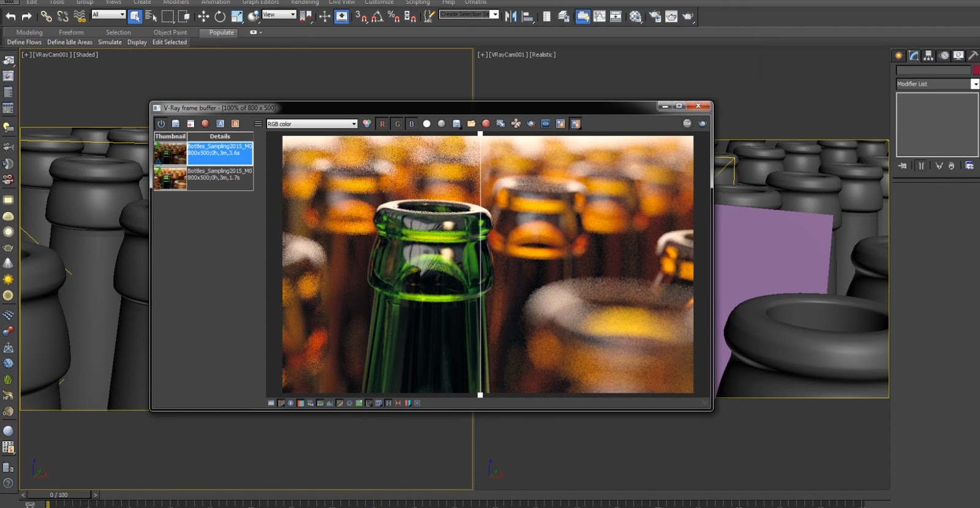The height and width of the screenshot is (508, 980).
Task: Set render as B in history
Action: click(235, 124)
